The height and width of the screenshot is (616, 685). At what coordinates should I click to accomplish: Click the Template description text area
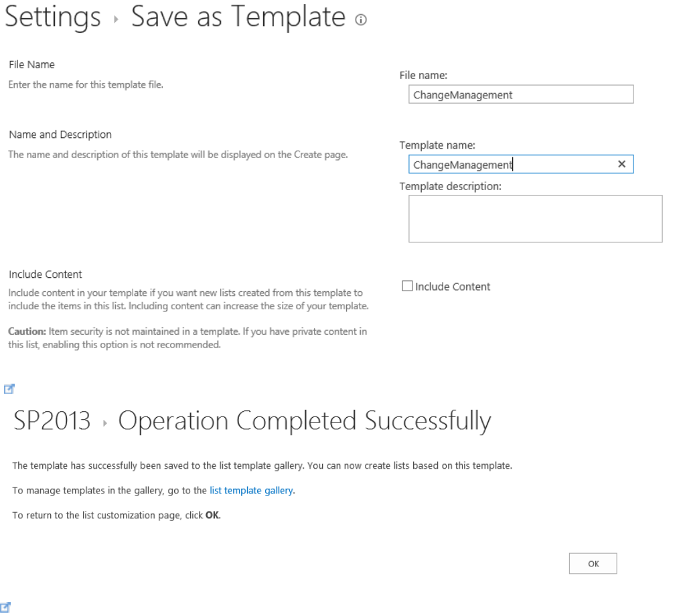tap(535, 218)
